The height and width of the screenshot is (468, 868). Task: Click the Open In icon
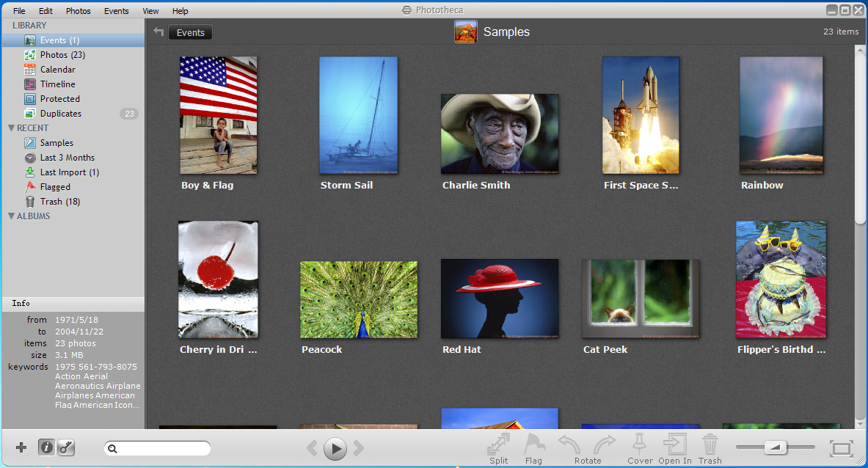[x=674, y=445]
